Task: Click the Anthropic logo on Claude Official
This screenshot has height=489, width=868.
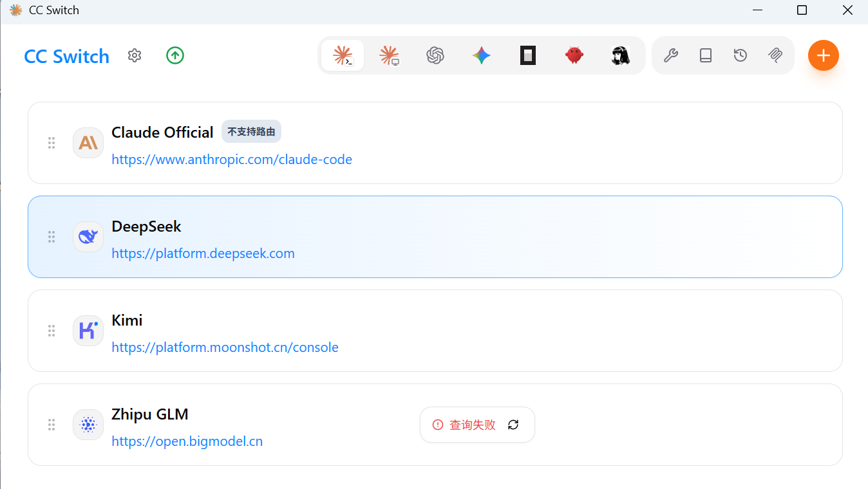Action: [88, 143]
